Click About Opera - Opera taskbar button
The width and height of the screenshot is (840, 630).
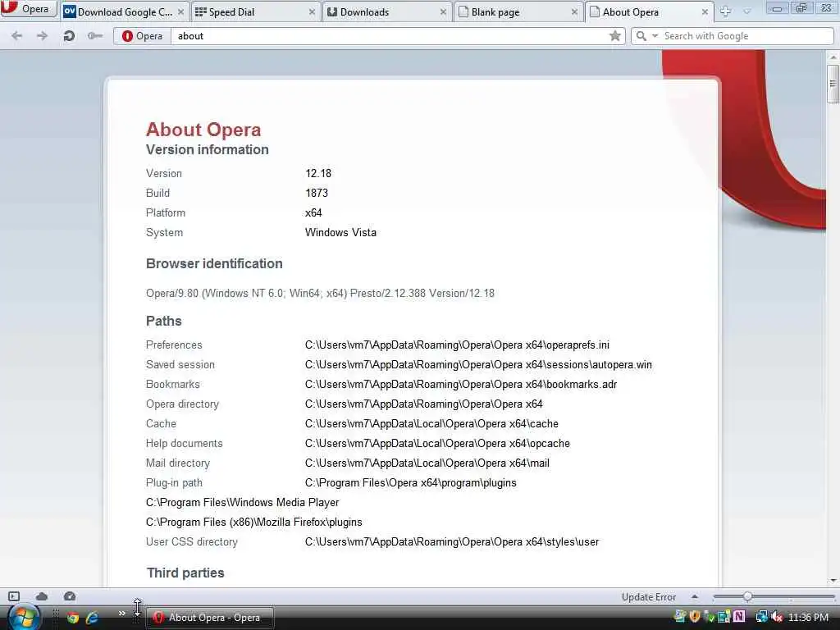211,618
